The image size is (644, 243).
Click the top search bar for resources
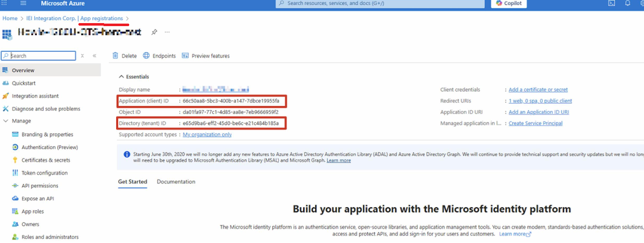(380, 3)
